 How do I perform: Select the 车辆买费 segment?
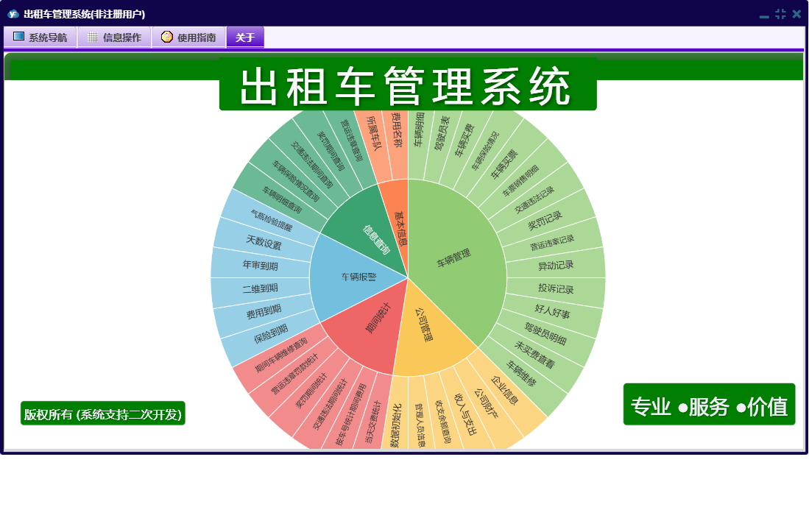tap(463, 141)
